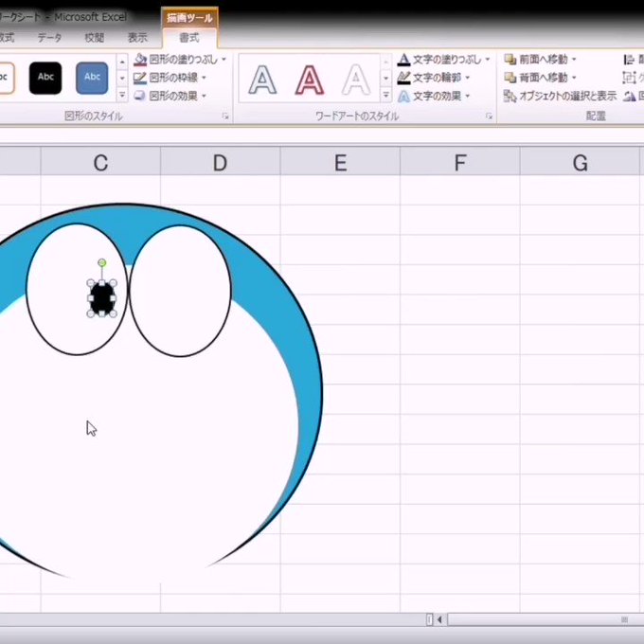
Task: Select column G header
Action: pyautogui.click(x=580, y=163)
